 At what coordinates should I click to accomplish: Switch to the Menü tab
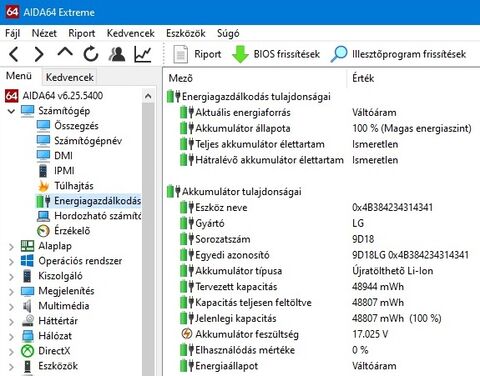tap(19, 76)
